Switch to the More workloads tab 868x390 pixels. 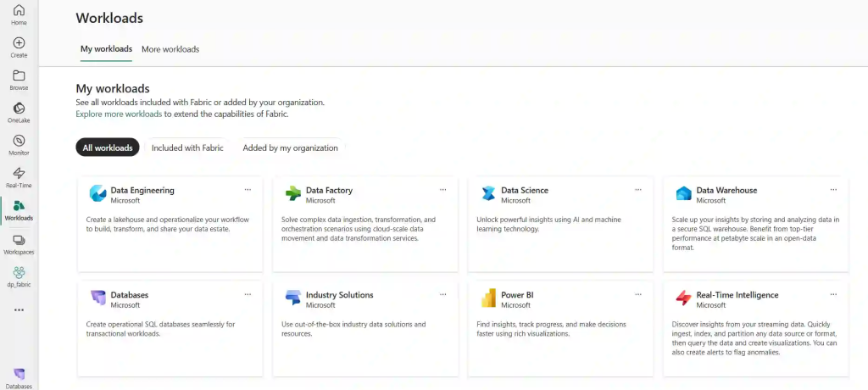170,49
